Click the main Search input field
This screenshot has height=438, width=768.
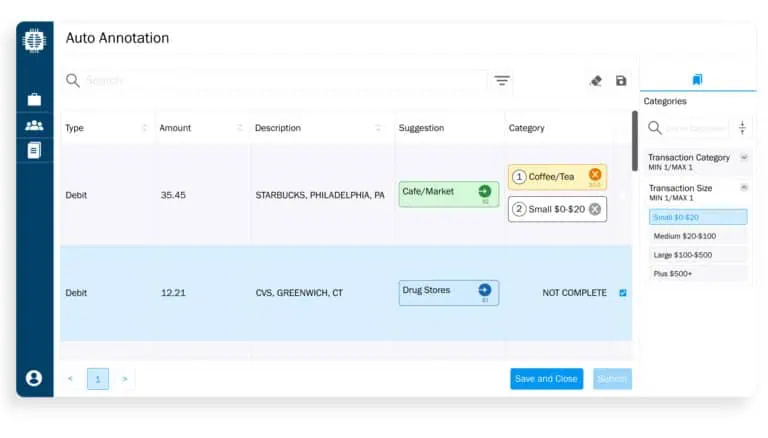click(285, 80)
